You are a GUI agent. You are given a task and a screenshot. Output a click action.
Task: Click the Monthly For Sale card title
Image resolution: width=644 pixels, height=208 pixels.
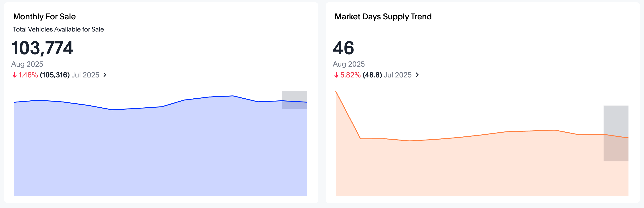(x=44, y=16)
